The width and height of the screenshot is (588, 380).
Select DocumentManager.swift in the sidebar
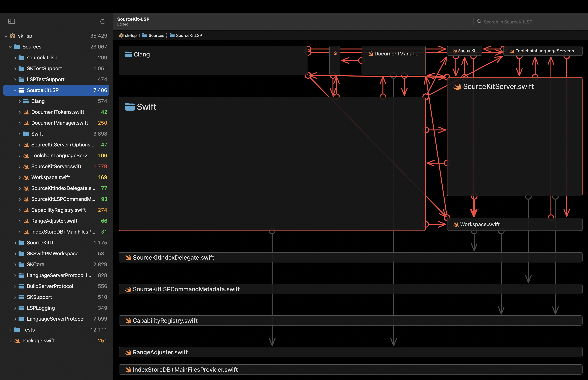[x=56, y=123]
